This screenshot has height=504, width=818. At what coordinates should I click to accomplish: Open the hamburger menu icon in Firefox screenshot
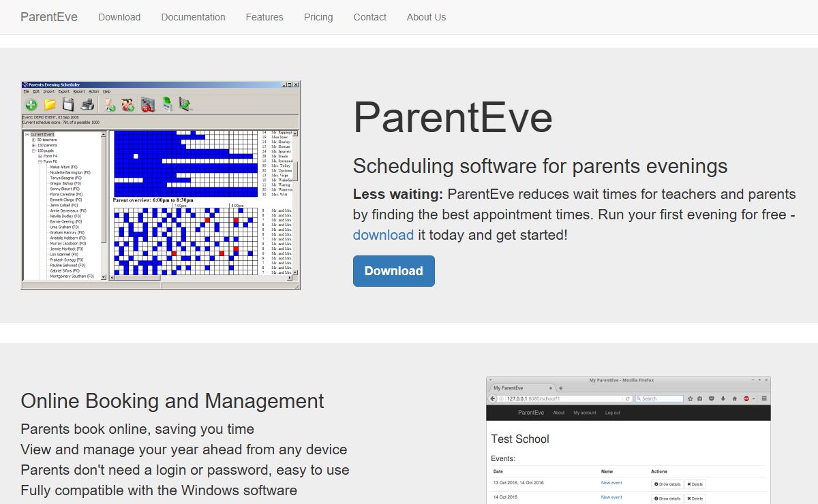coord(764,398)
